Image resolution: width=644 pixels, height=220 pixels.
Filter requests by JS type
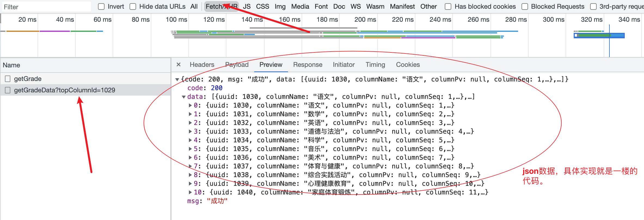(x=247, y=7)
